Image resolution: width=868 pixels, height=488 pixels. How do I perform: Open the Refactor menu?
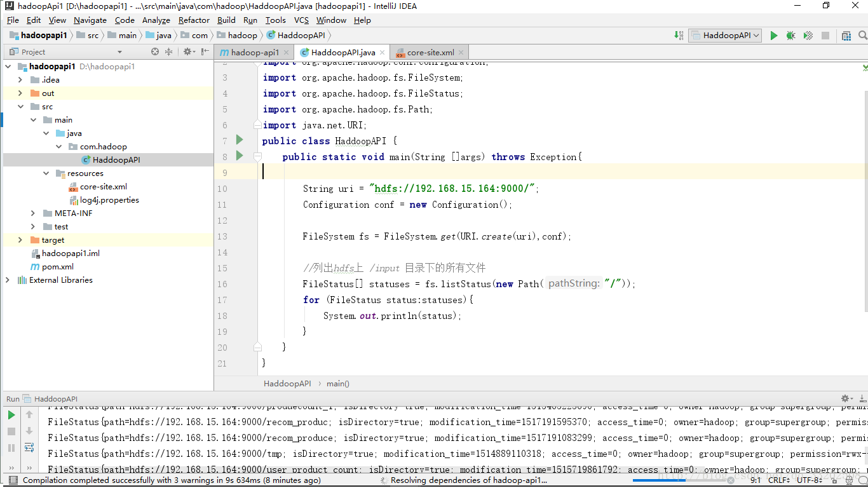(x=194, y=20)
